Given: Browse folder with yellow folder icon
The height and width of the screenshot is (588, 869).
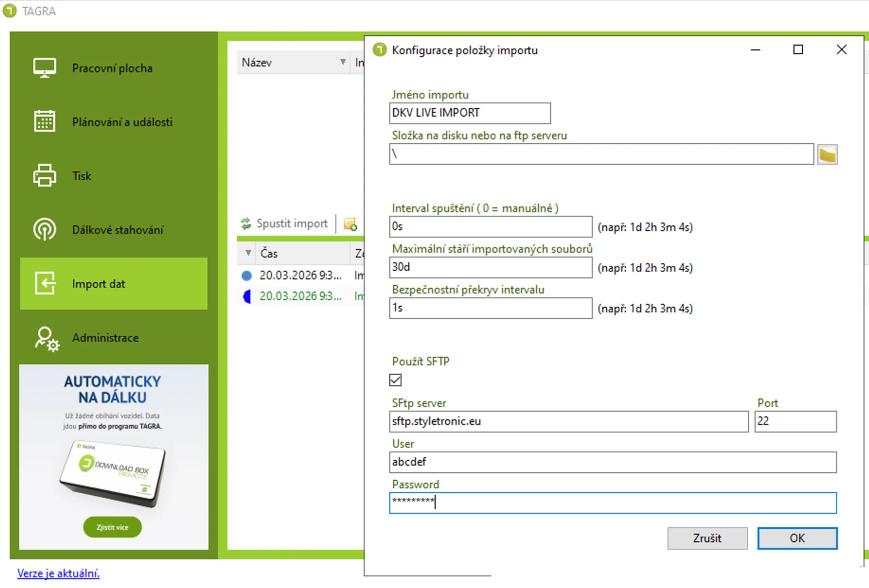Looking at the screenshot, I should [x=827, y=155].
